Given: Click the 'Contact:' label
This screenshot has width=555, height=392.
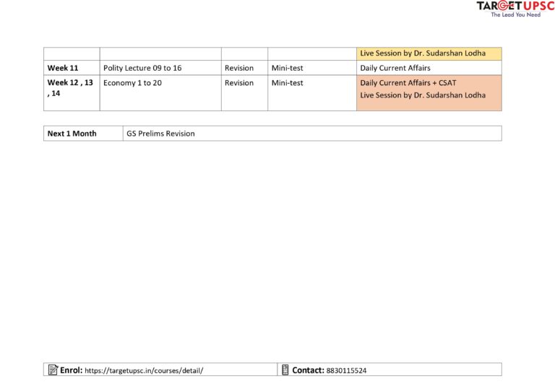Looking at the screenshot, I should [308, 370].
